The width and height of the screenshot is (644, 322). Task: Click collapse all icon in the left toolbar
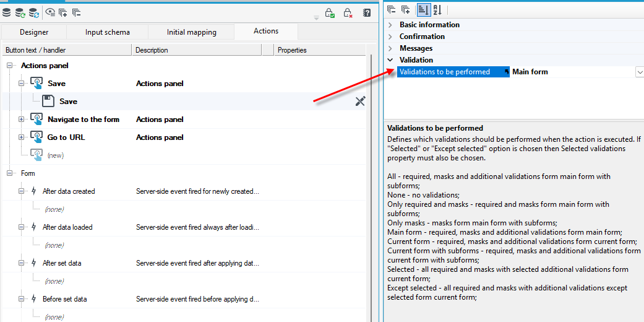(x=76, y=13)
